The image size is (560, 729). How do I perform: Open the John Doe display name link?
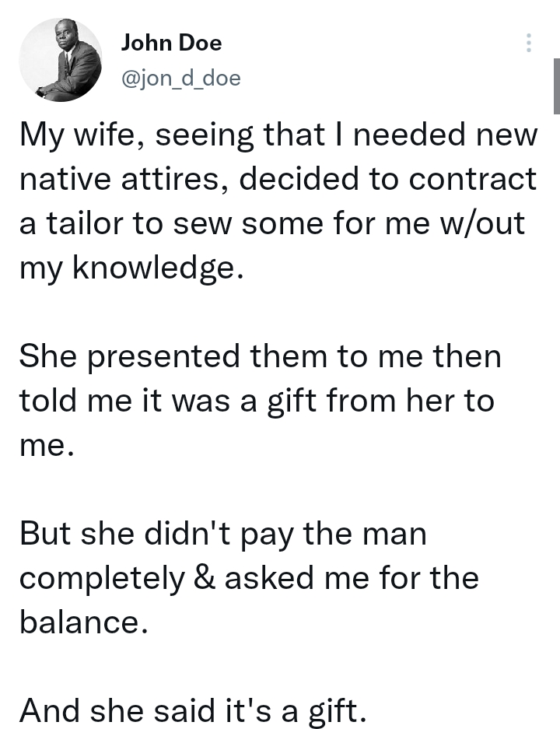point(171,44)
